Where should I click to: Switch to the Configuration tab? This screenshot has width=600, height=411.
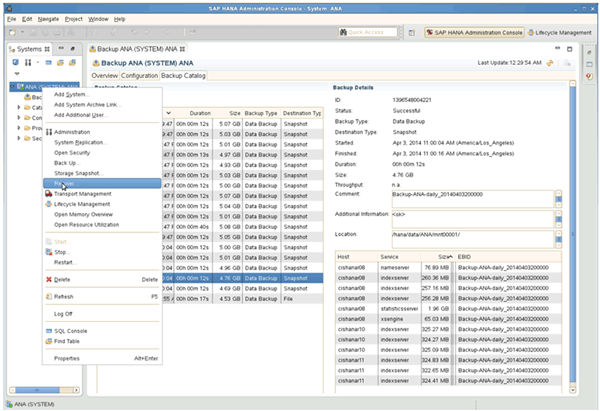coord(139,75)
